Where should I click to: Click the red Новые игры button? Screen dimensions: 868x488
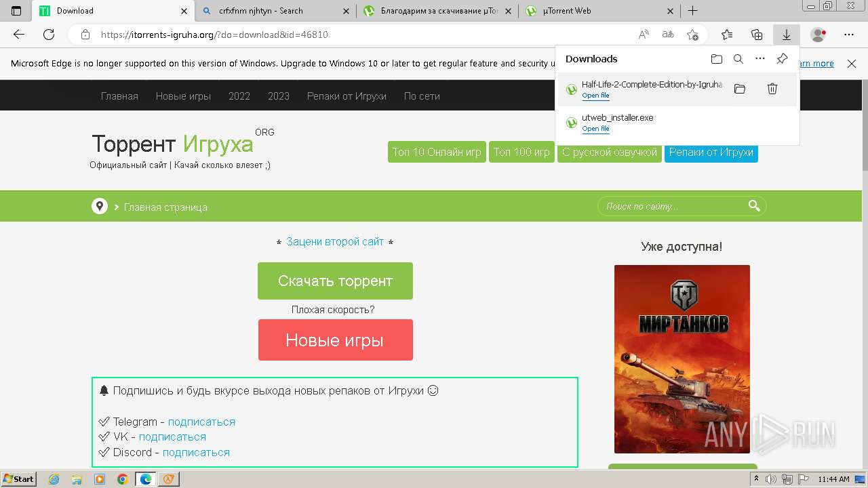(x=335, y=340)
